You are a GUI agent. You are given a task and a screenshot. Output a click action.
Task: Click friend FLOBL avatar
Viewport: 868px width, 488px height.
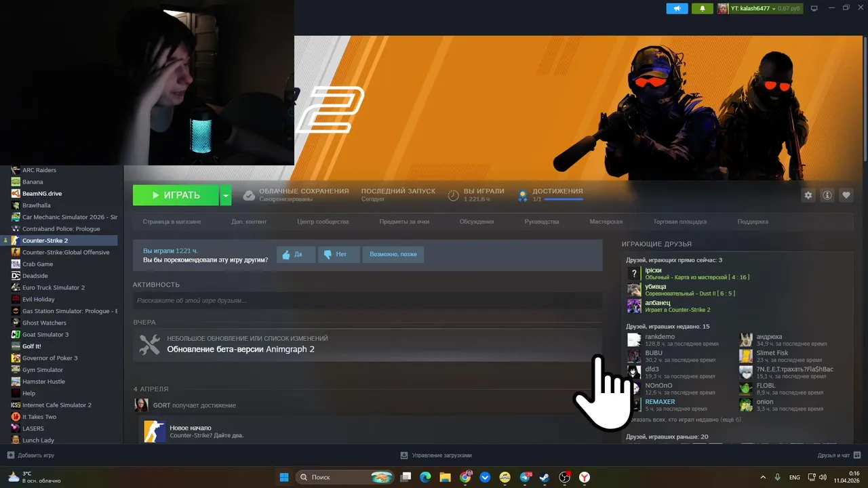pos(746,388)
